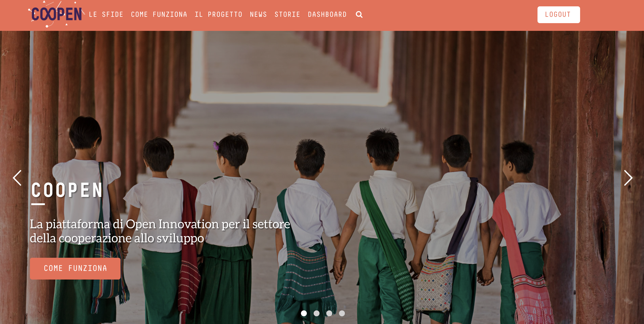Click the orange COME FUNZIONA hero button
This screenshot has width=644, height=324.
[x=75, y=268]
